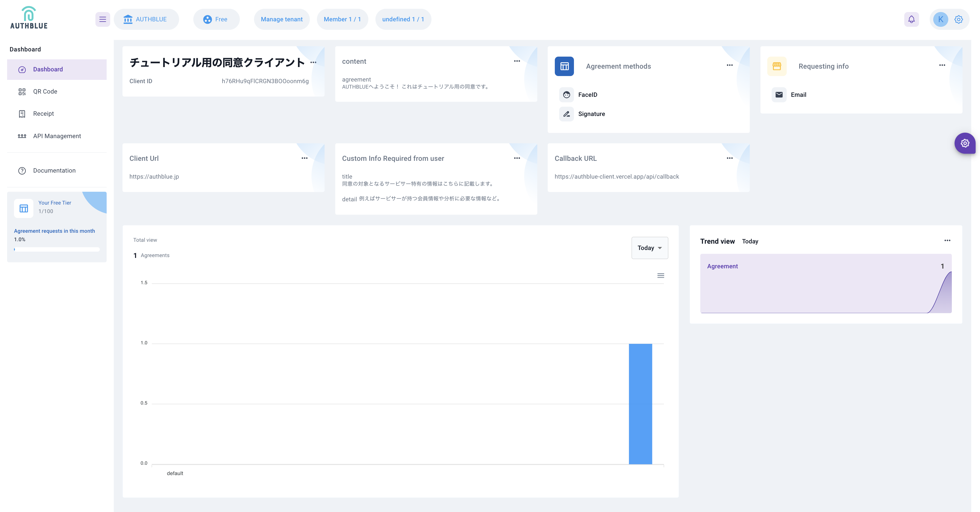Click the Your Free Tier label

point(55,203)
